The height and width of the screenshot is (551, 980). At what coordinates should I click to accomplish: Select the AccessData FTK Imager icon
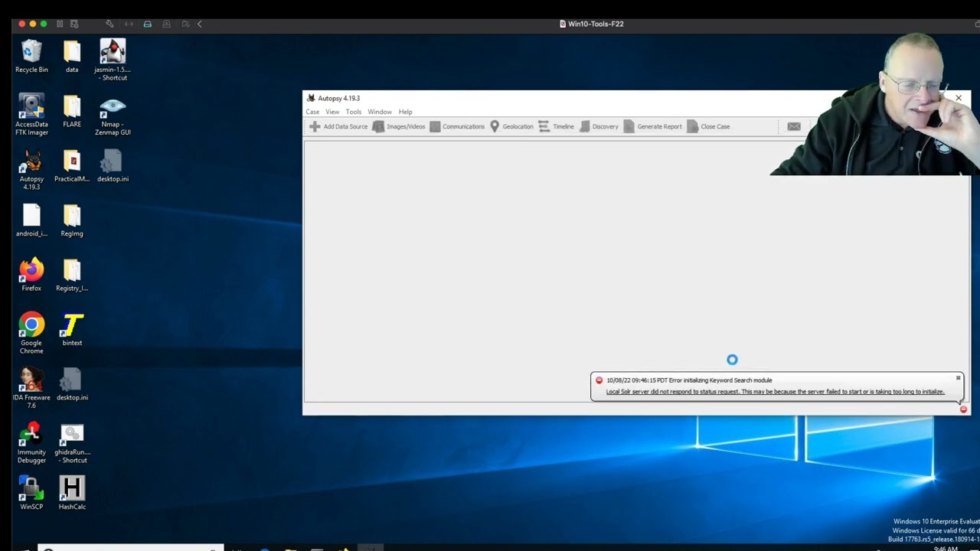(31, 115)
